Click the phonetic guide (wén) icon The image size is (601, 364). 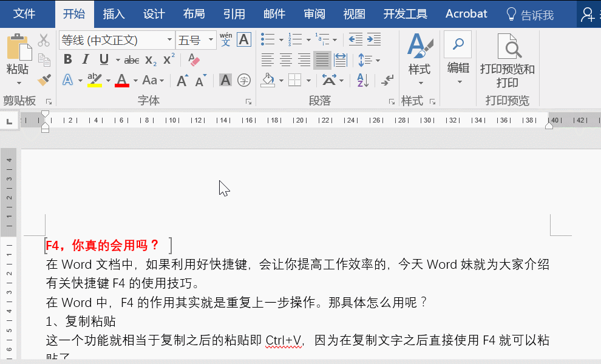[x=226, y=39]
